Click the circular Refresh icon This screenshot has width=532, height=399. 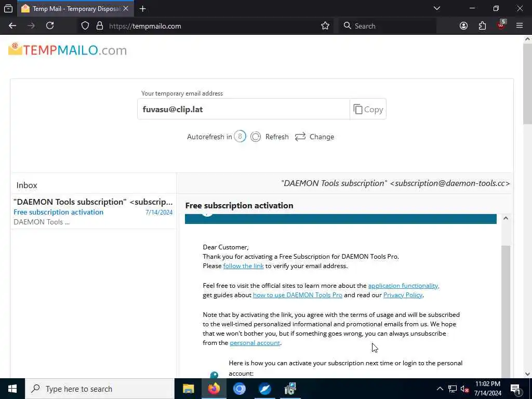[x=256, y=137]
